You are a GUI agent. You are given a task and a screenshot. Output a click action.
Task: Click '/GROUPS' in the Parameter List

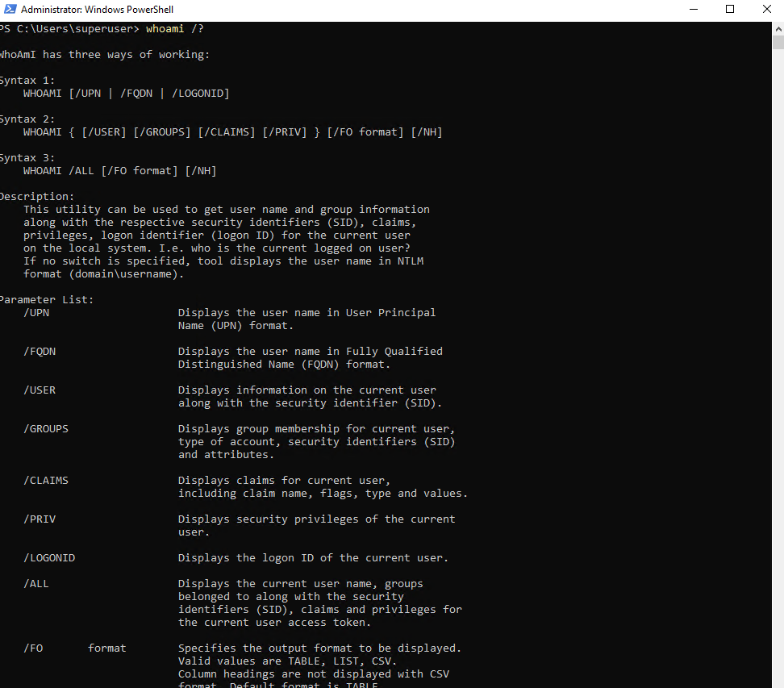point(46,429)
